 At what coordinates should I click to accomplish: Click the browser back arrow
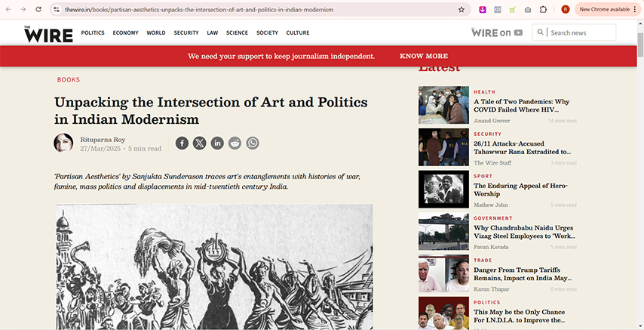tap(8, 9)
